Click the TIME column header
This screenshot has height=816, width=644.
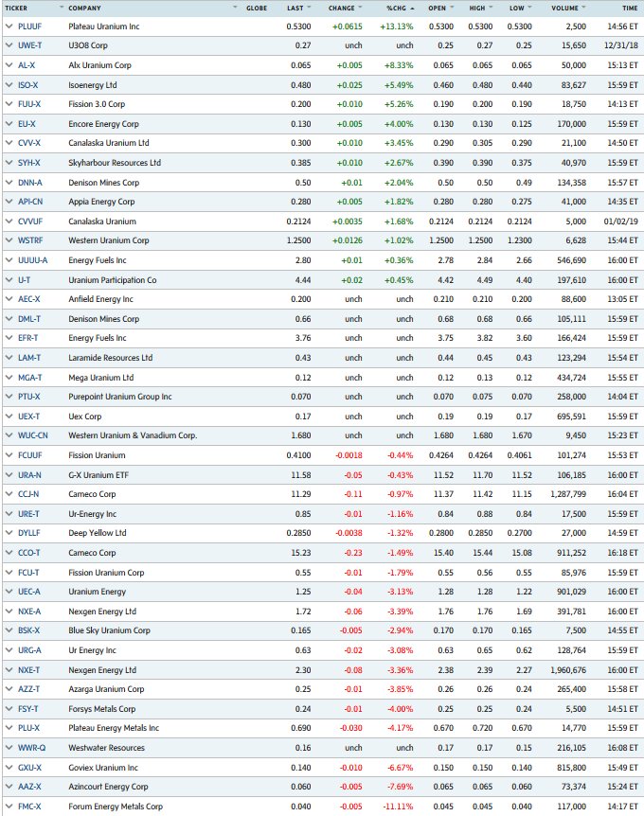(x=630, y=8)
